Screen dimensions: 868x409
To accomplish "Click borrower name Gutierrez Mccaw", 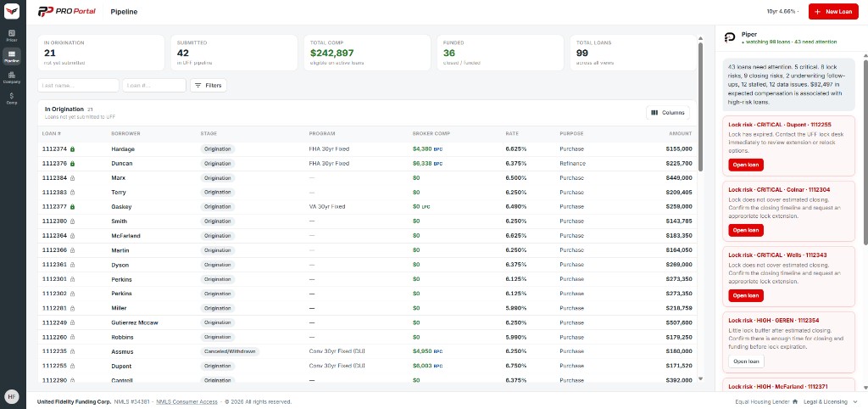I will 135,322.
